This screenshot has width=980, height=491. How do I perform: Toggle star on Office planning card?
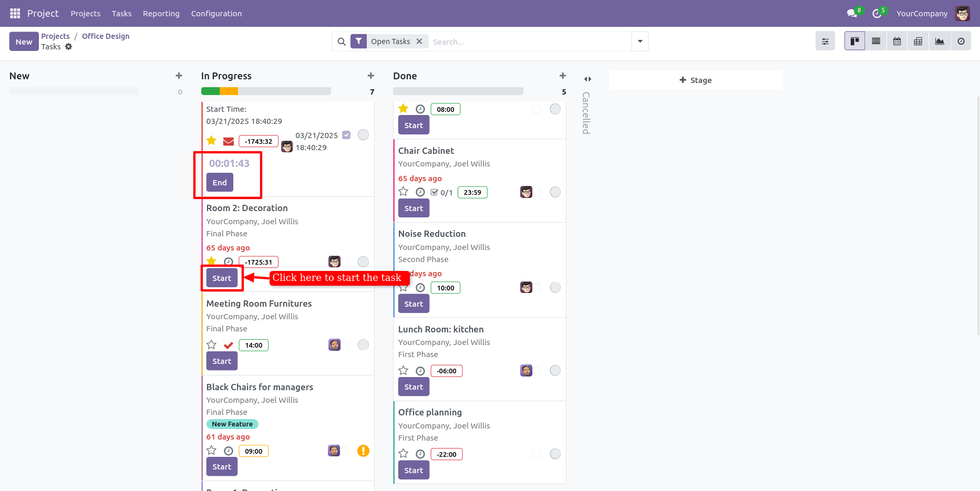pyautogui.click(x=403, y=453)
